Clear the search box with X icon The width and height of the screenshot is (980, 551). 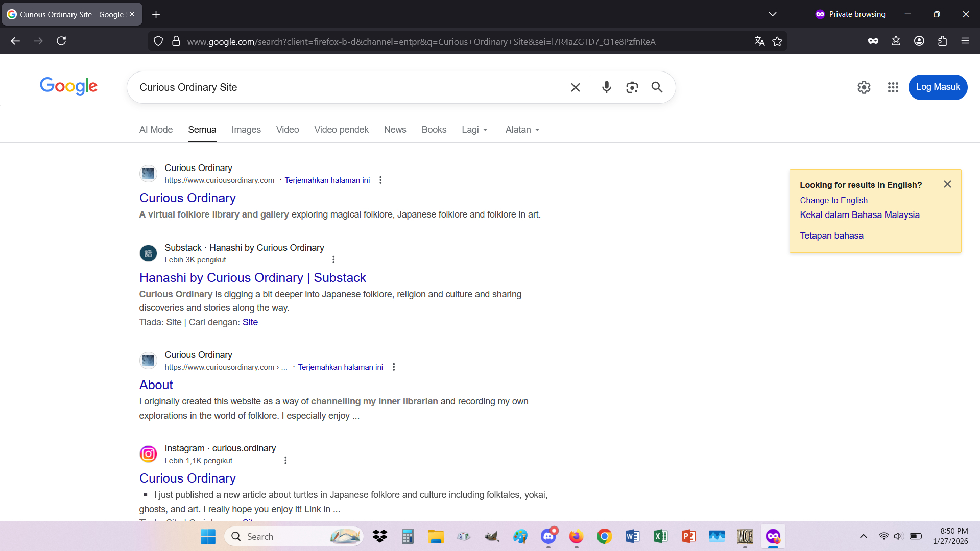point(575,87)
